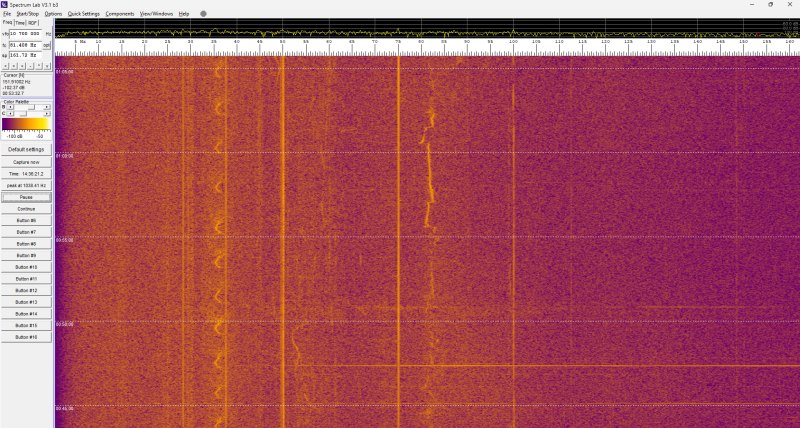Click the 50 Hz mark on frequency scale
This screenshot has width=800, height=428.
point(283,42)
